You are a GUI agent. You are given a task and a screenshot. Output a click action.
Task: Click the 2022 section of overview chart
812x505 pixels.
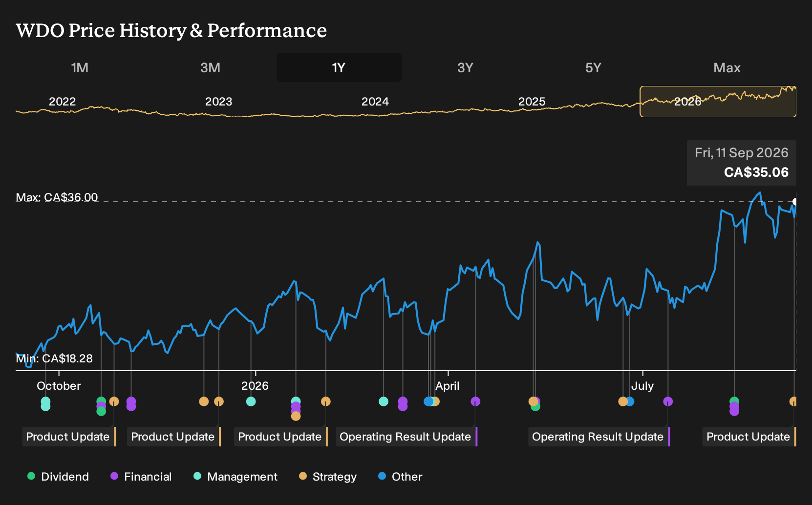pyautogui.click(x=63, y=102)
